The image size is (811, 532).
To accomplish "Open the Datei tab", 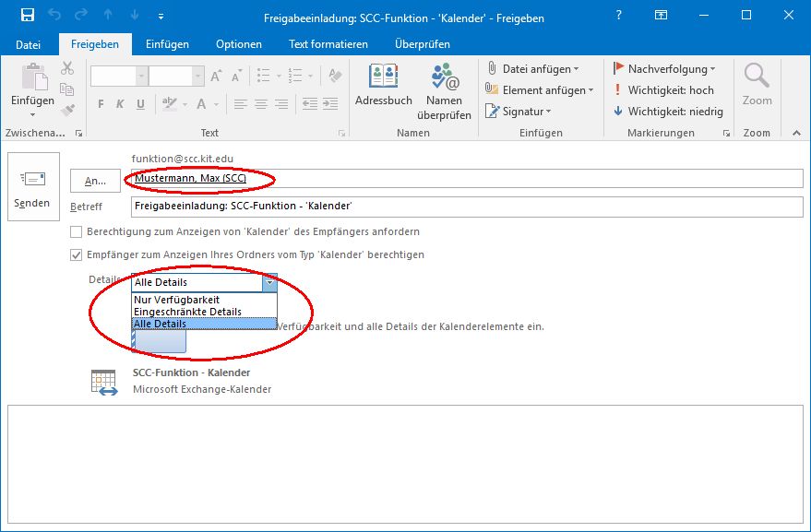I will 28,44.
